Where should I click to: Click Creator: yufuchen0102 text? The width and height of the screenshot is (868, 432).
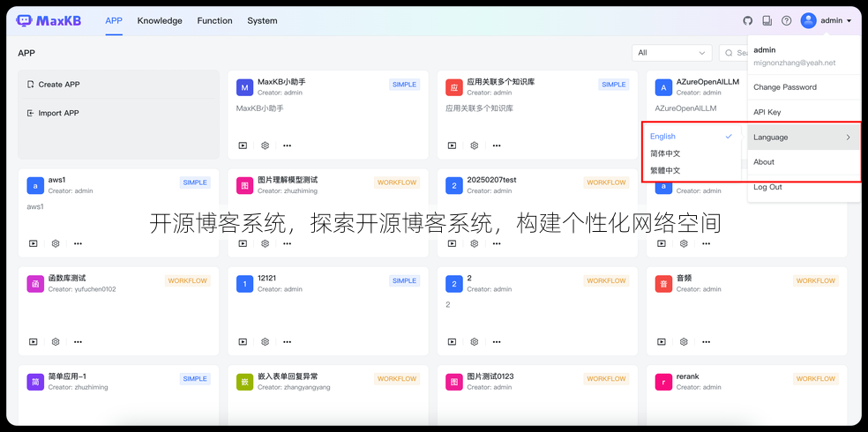[82, 289]
